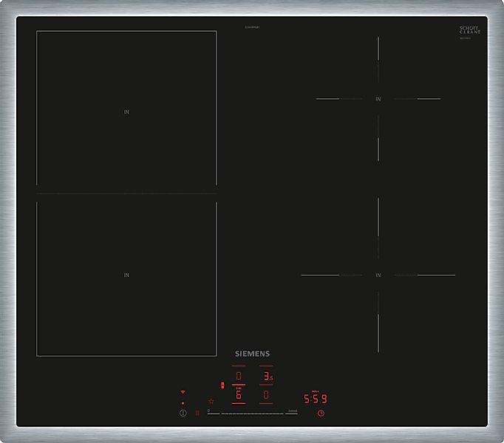Tap the rear left IN cooking zone
This screenshot has width=504, height=443.
126,112
